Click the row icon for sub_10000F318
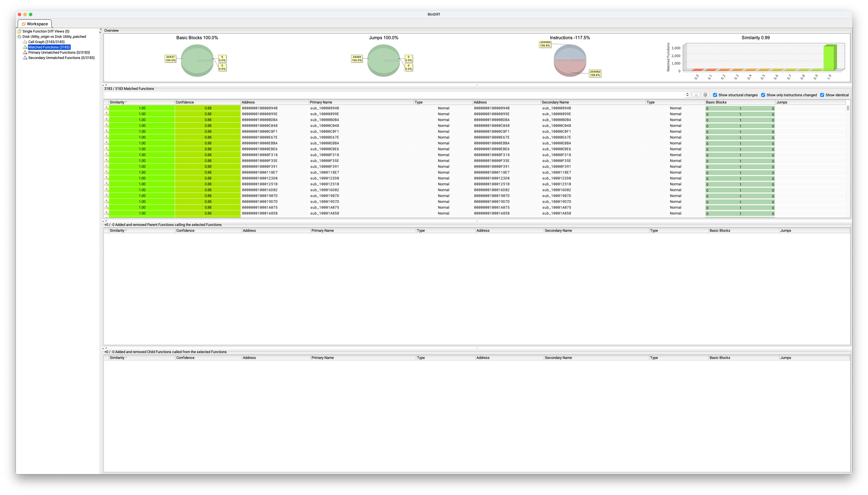 tap(107, 155)
